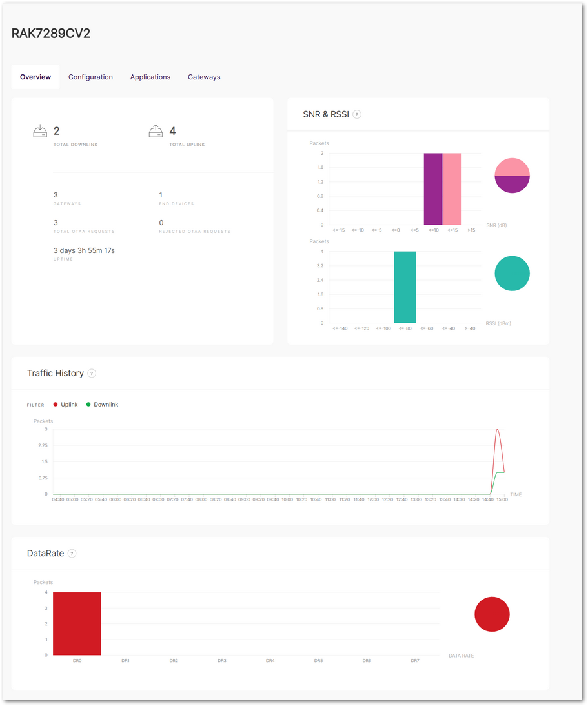This screenshot has height=706, width=588.
Task: Click the RSSI (dBm) axis label
Action: coord(498,323)
